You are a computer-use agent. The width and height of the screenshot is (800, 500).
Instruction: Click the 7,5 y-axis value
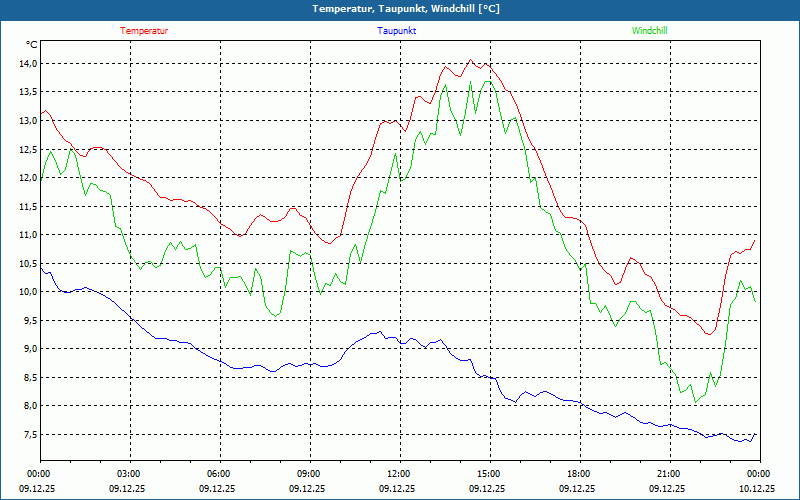[25, 435]
